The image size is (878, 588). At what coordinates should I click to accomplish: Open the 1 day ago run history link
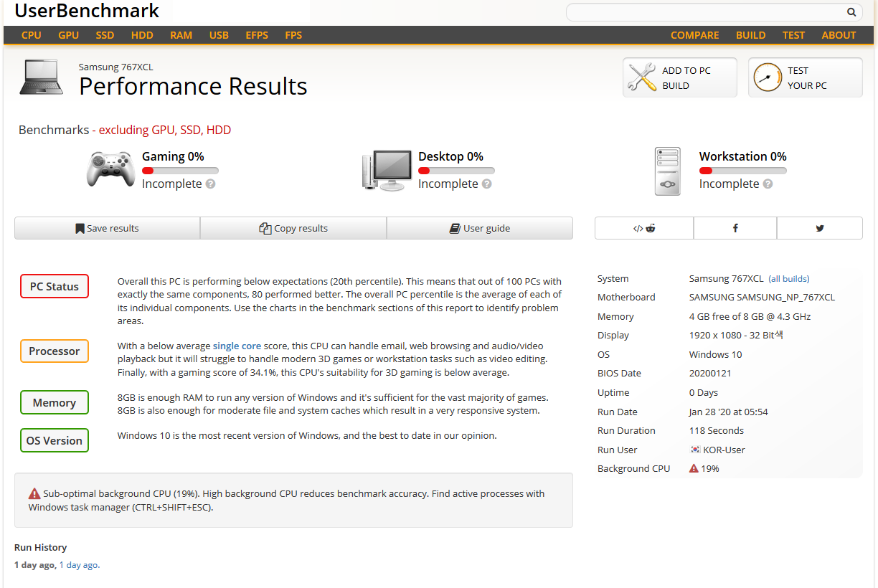(80, 565)
